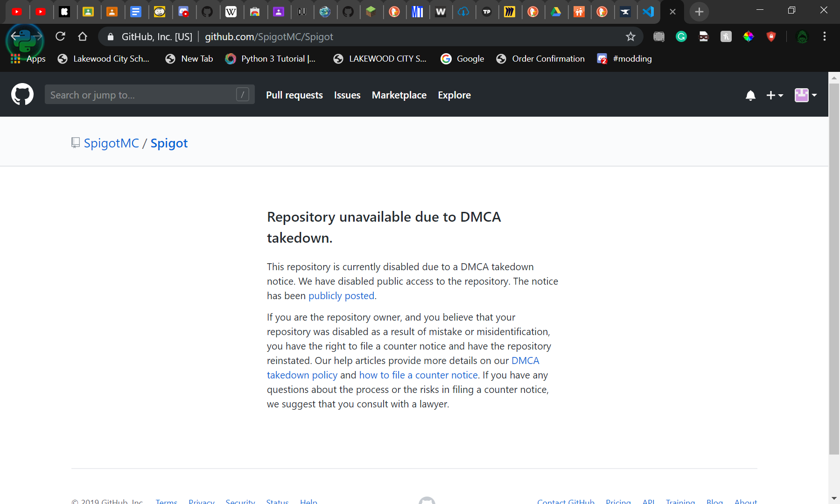The height and width of the screenshot is (504, 840).
Task: Expand the user avatar menu
Action: click(806, 95)
